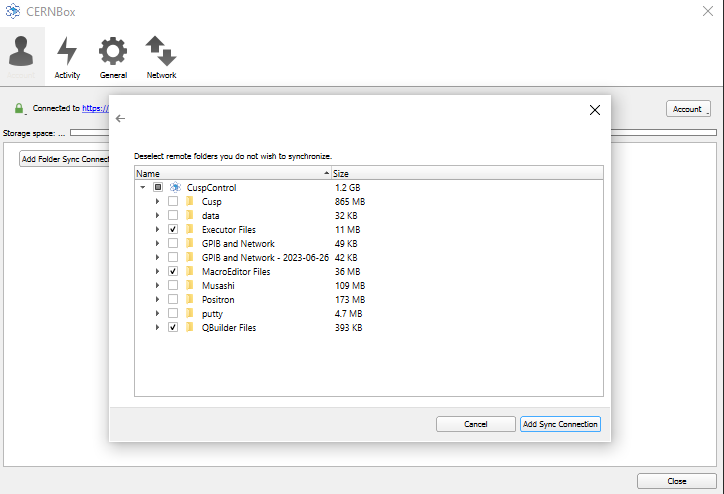Uncheck the MacroEditor Files checkbox
This screenshot has width=724, height=494.
(x=173, y=271)
